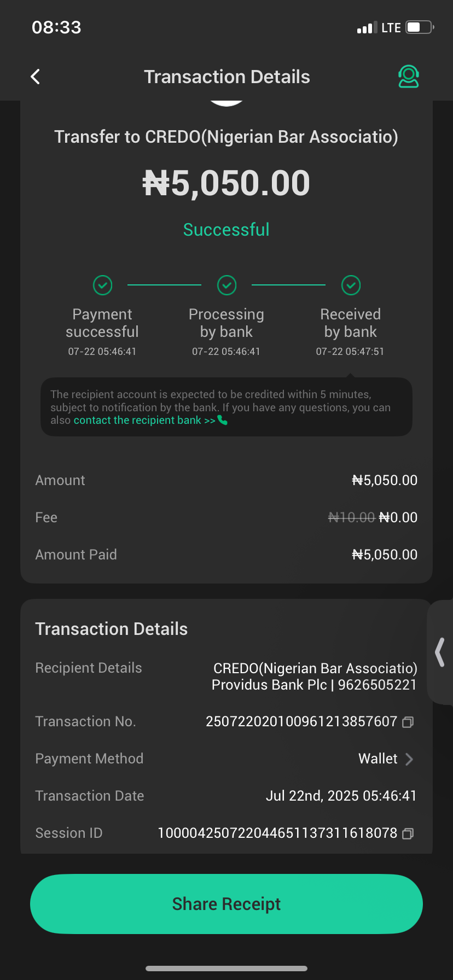453x980 pixels.
Task: Open customer support headset icon
Action: pos(408,77)
